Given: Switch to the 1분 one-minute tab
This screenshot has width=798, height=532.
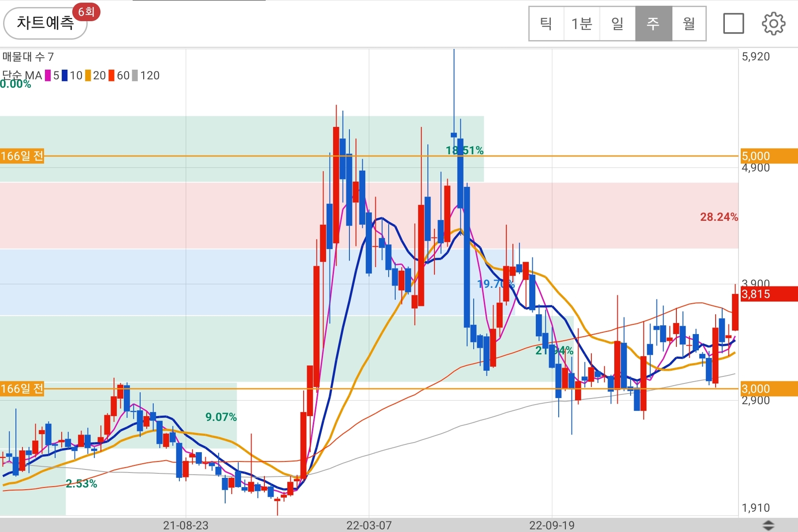Looking at the screenshot, I should (x=582, y=23).
